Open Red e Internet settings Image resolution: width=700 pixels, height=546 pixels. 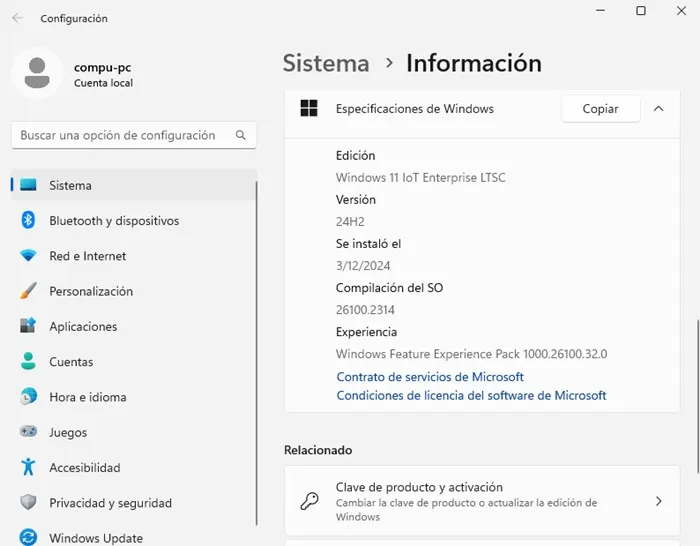click(134, 255)
